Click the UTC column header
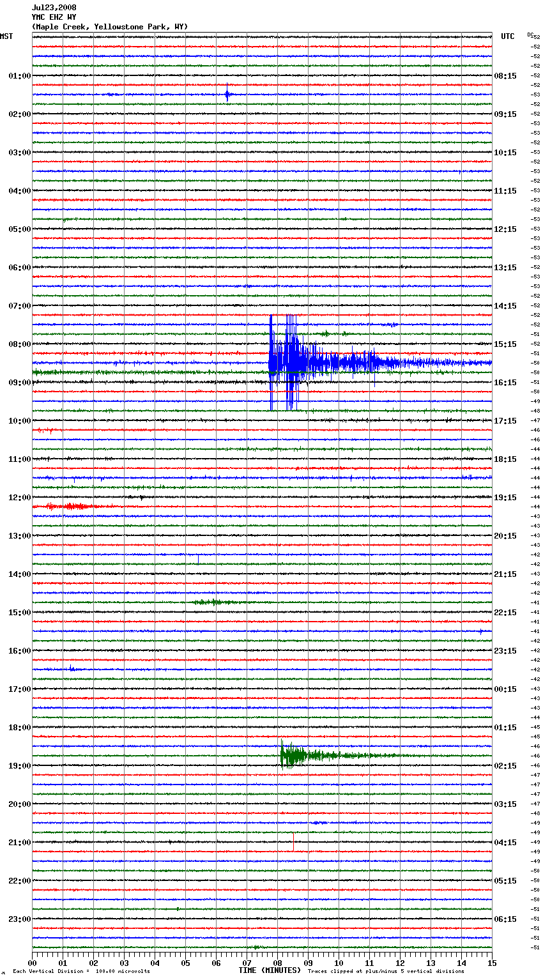The width and height of the screenshot is (543, 980). 507,36
